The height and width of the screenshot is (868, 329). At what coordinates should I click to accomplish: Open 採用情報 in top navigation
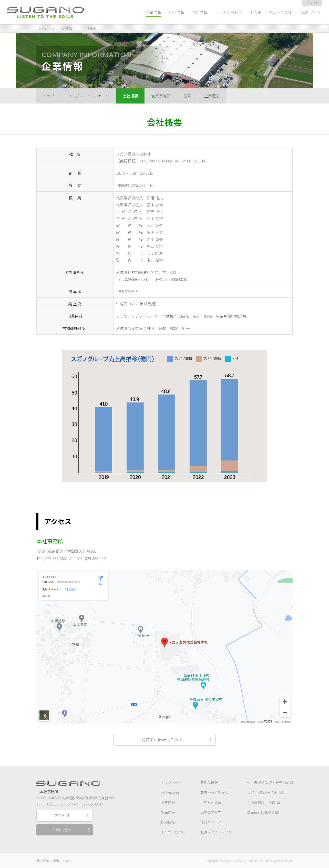(200, 13)
